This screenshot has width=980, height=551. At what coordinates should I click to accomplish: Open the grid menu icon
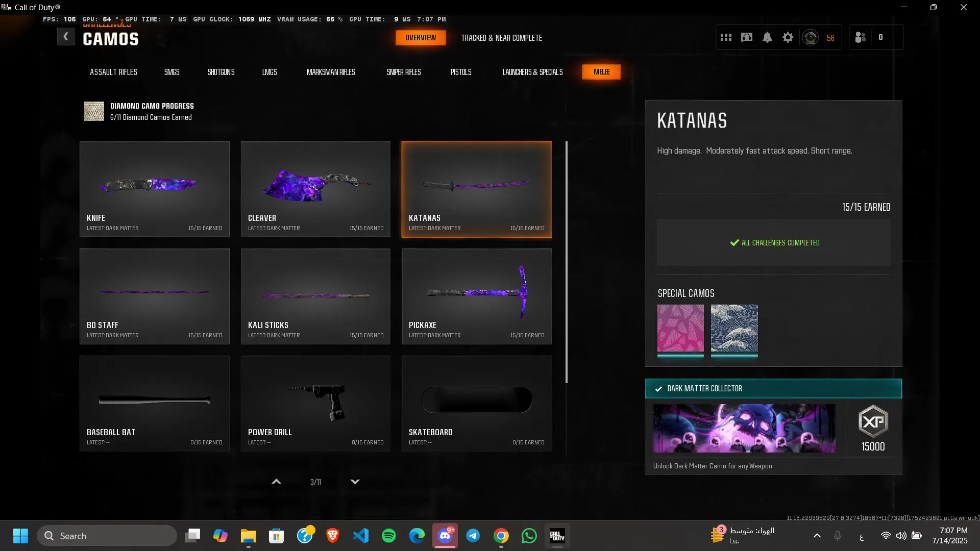tap(726, 37)
